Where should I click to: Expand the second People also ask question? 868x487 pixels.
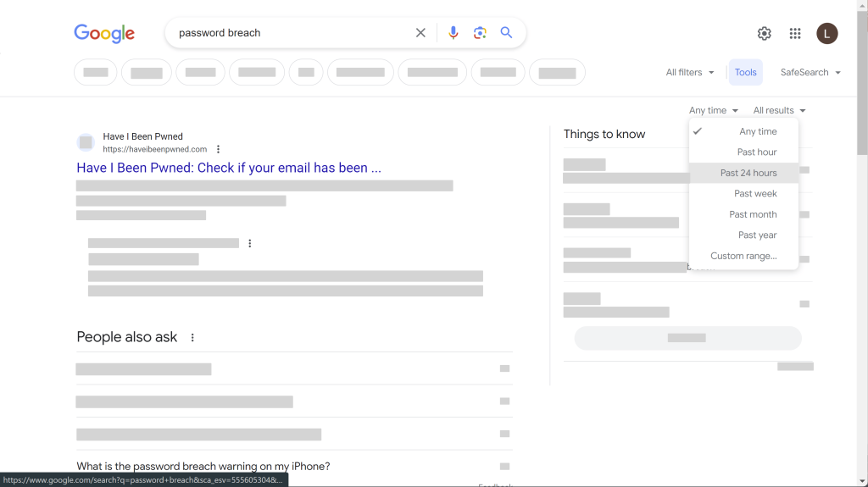click(294, 401)
